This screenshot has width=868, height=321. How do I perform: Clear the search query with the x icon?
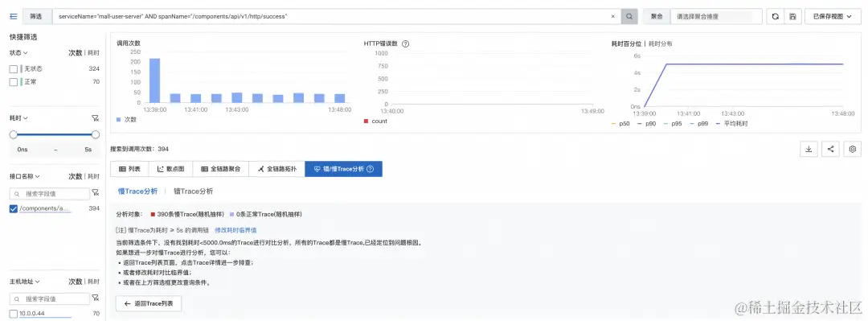[612, 17]
